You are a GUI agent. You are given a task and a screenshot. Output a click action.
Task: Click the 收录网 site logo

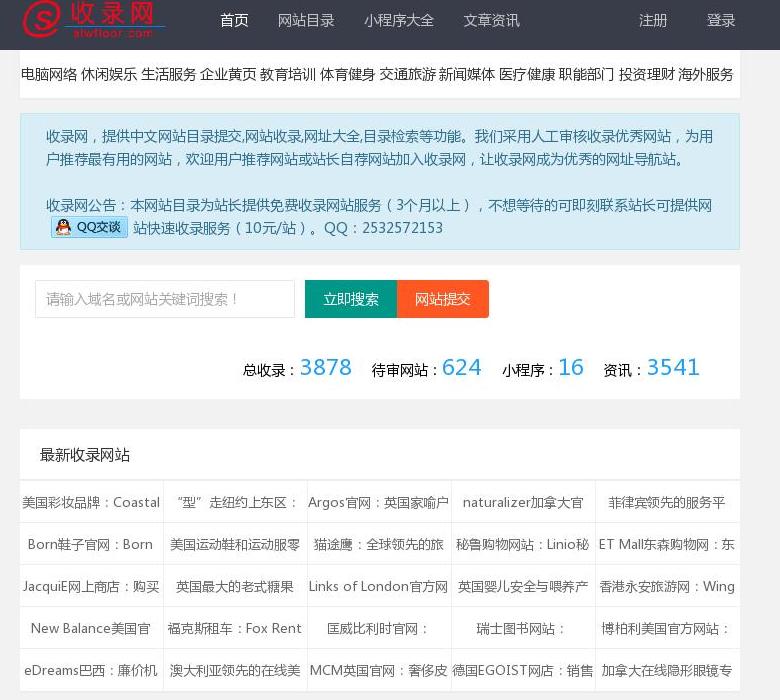click(94, 19)
